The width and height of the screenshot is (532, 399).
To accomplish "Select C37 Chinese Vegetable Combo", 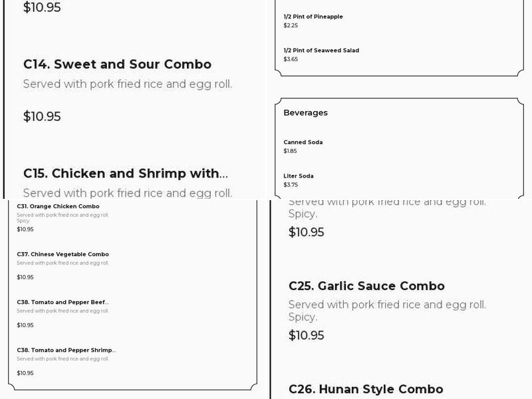I will pos(63,254).
